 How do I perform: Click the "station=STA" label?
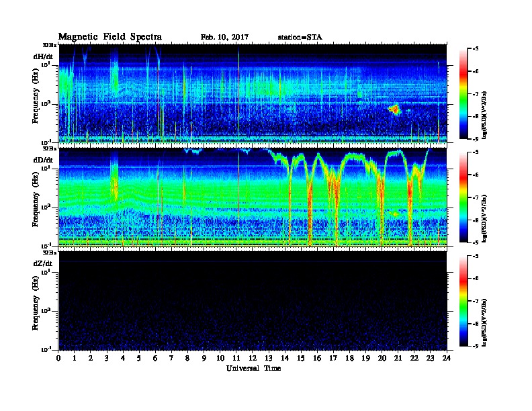click(x=300, y=38)
